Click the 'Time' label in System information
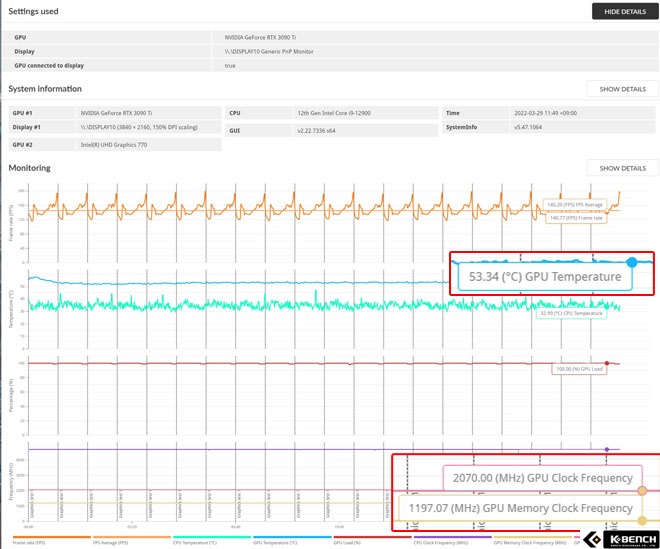 (x=452, y=113)
